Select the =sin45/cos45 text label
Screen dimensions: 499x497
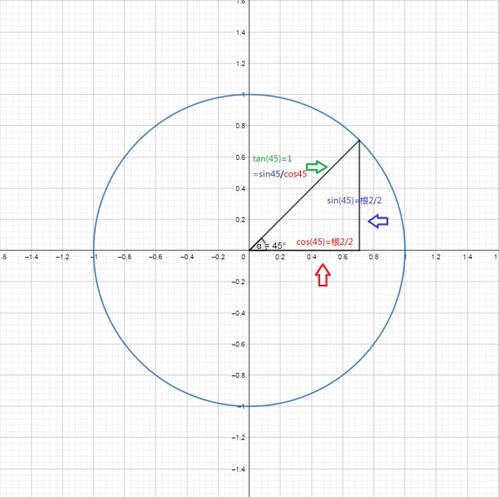point(280,174)
